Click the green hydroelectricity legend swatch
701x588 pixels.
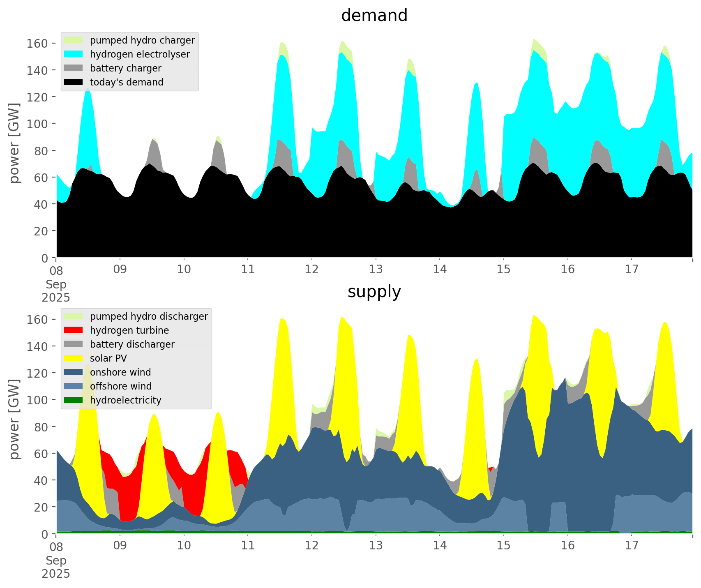pos(74,400)
